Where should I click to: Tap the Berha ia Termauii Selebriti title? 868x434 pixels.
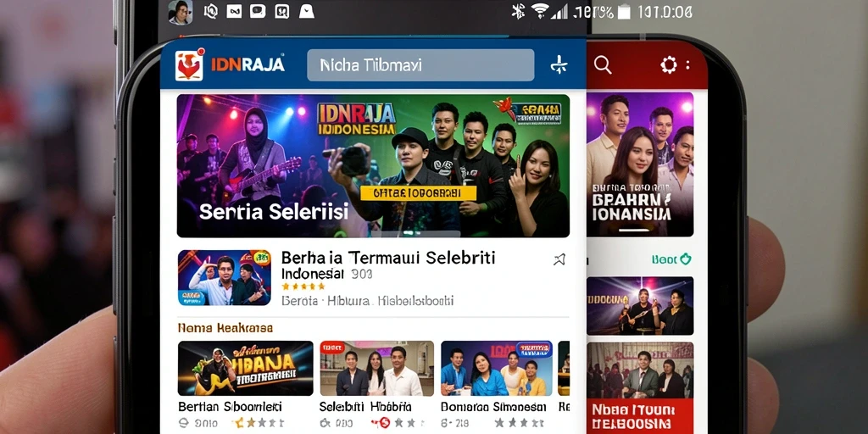pos(388,258)
